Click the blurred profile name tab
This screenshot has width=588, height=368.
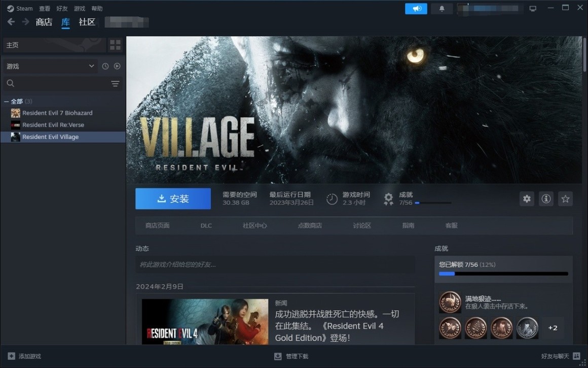127,22
